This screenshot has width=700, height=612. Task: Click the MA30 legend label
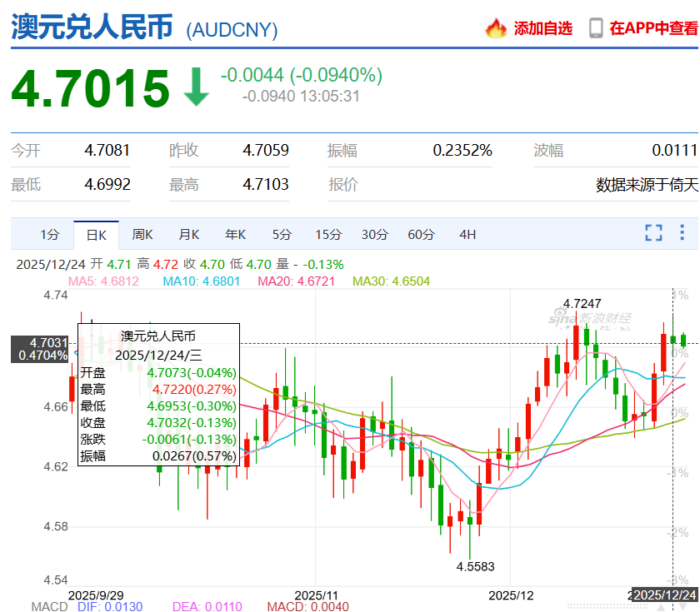(x=391, y=281)
